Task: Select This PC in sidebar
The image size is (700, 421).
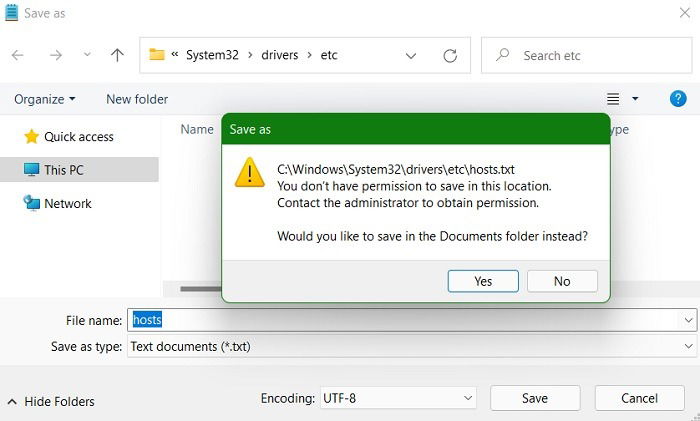Action: click(x=63, y=170)
